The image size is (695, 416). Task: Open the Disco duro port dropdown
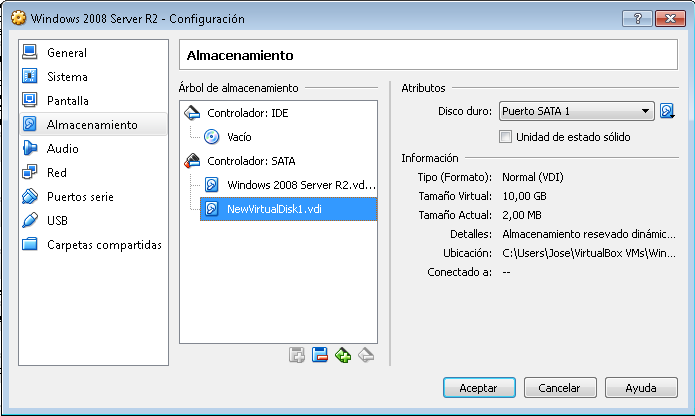point(575,111)
